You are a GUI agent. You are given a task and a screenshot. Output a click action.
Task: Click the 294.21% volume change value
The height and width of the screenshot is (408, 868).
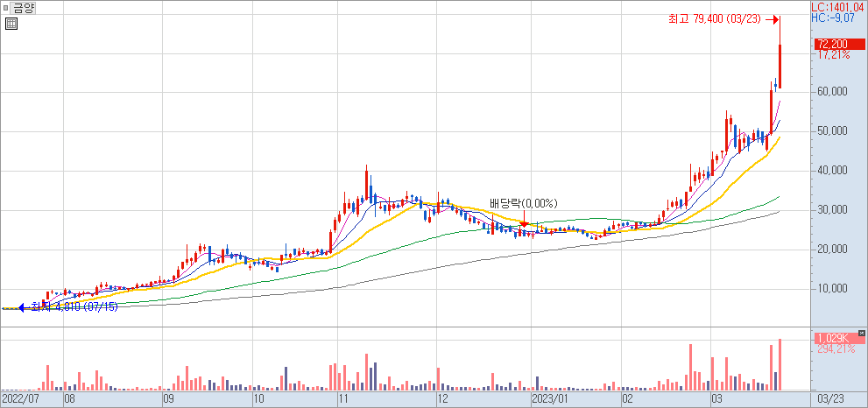pos(835,349)
